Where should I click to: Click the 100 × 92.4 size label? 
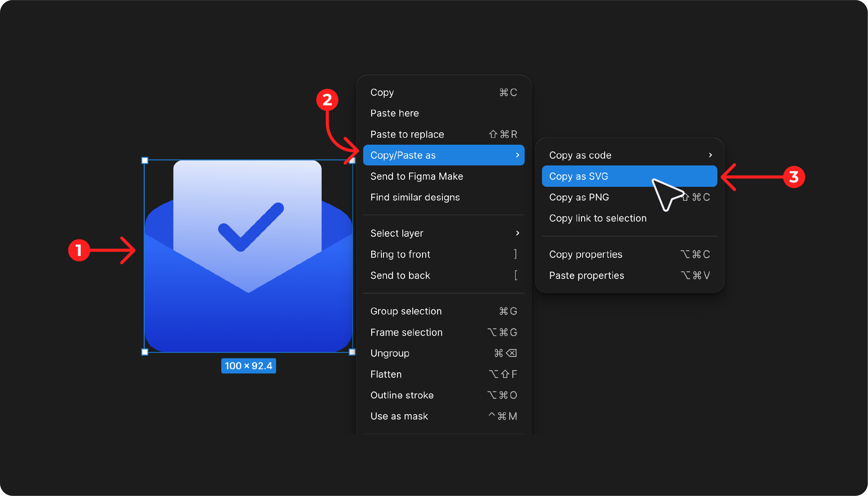(x=248, y=366)
